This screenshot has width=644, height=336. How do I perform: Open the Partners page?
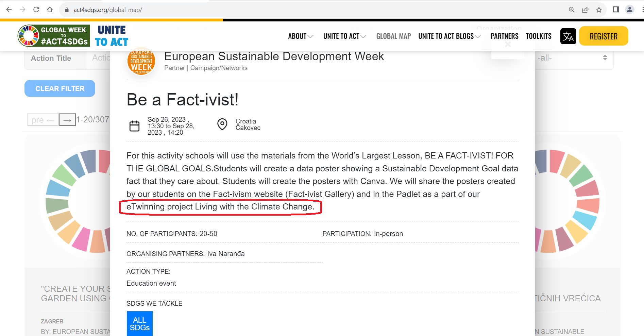coord(504,36)
